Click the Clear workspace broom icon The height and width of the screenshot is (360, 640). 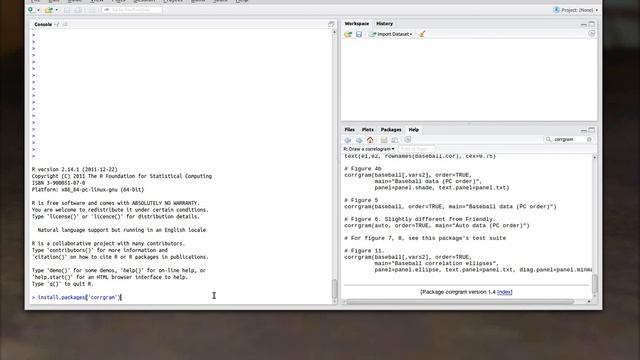(422, 34)
